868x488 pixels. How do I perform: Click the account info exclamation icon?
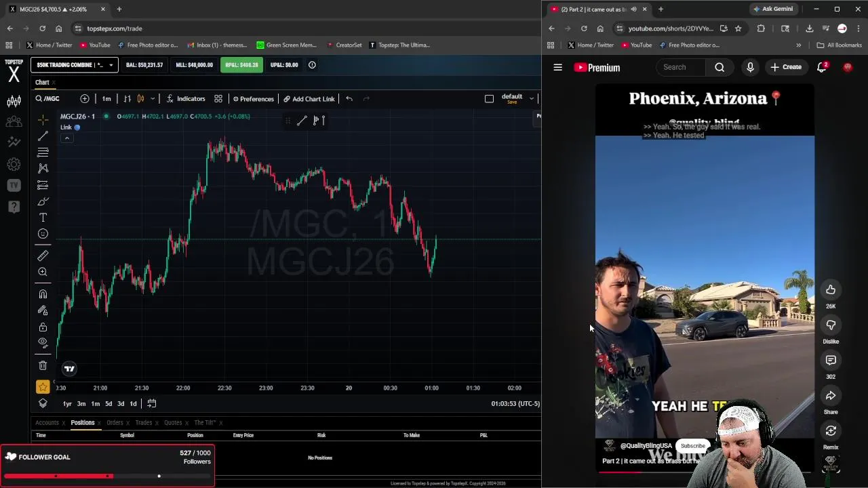pyautogui.click(x=312, y=65)
